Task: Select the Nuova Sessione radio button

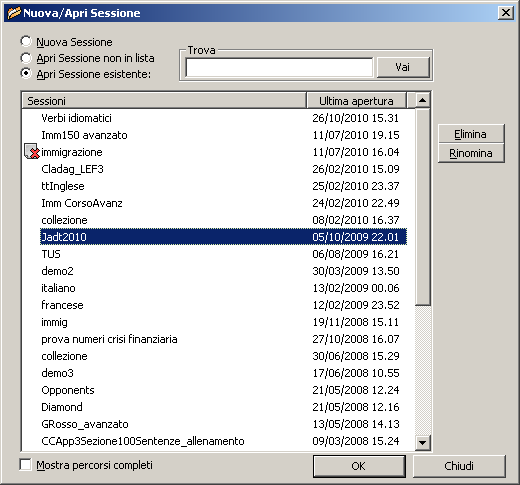Action: [x=26, y=42]
